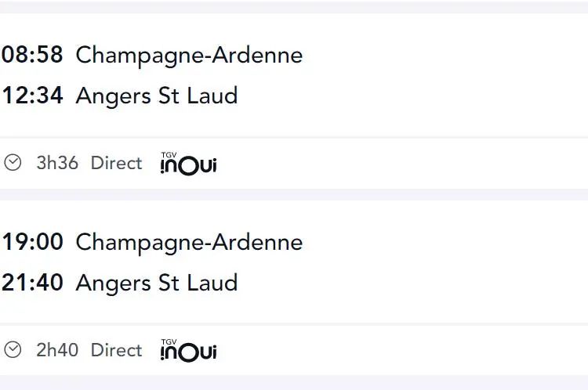Viewport: 588px width, 390px height.
Task: Select the 12:34 arrival time
Action: coord(32,96)
